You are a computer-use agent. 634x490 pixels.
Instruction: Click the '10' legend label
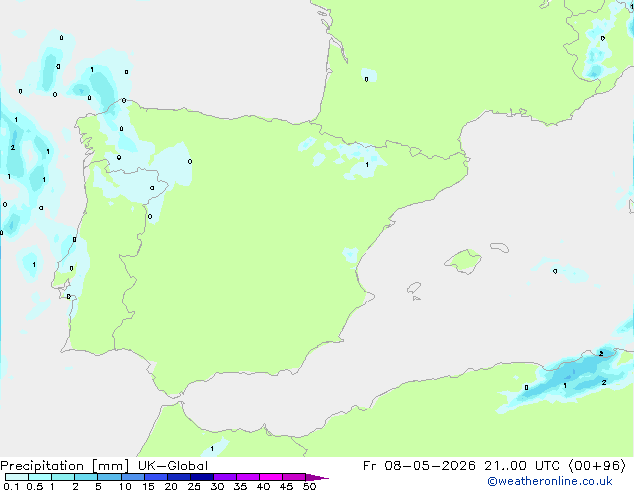125,486
